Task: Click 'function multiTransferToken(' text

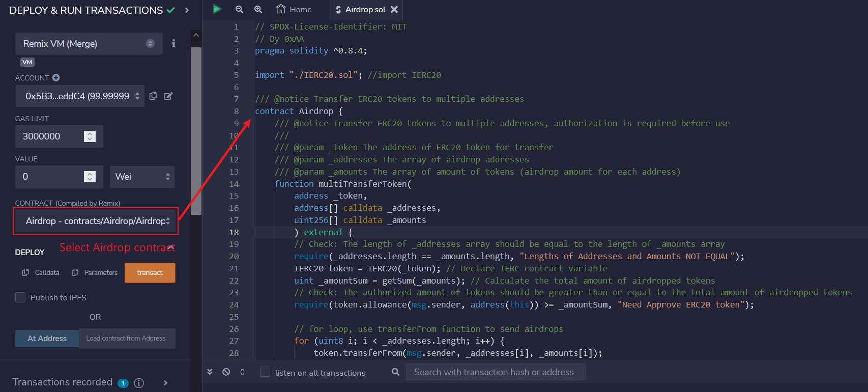Action: pos(343,184)
